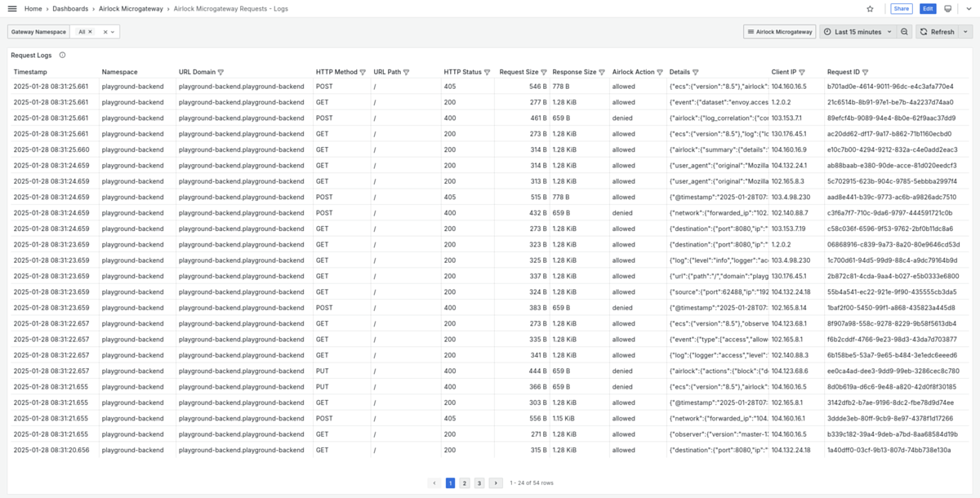Open the hamburger navigation menu
Viewport: 980px width, 498px height.
coord(11,9)
